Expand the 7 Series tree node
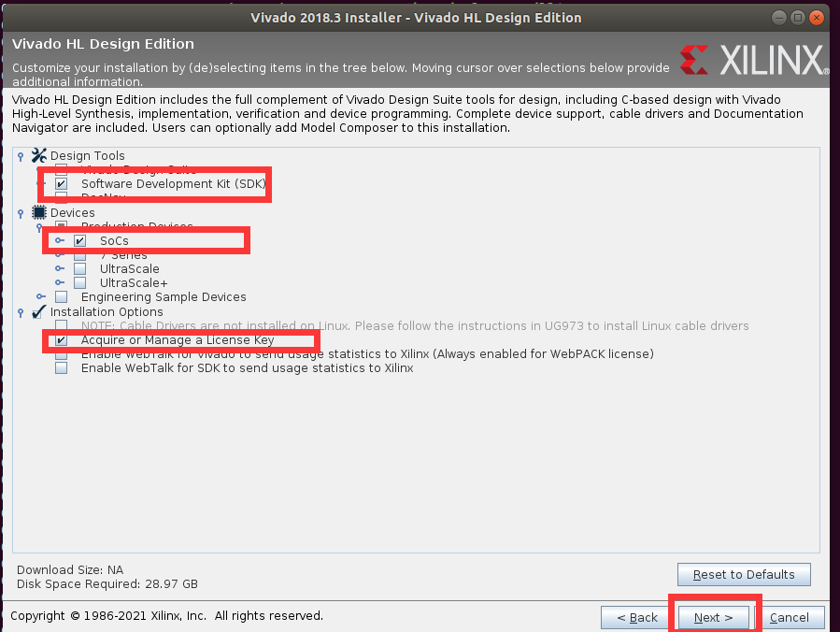Viewport: 840px width, 632px height. [x=60, y=255]
